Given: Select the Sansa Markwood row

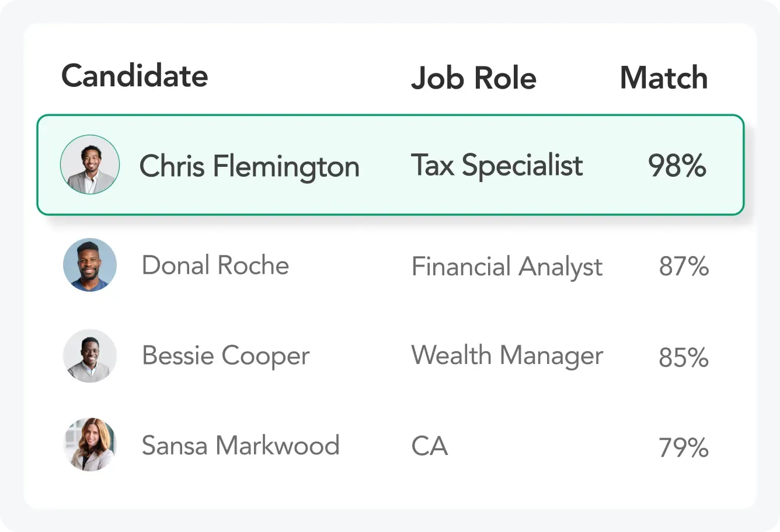Looking at the screenshot, I should pos(390,445).
